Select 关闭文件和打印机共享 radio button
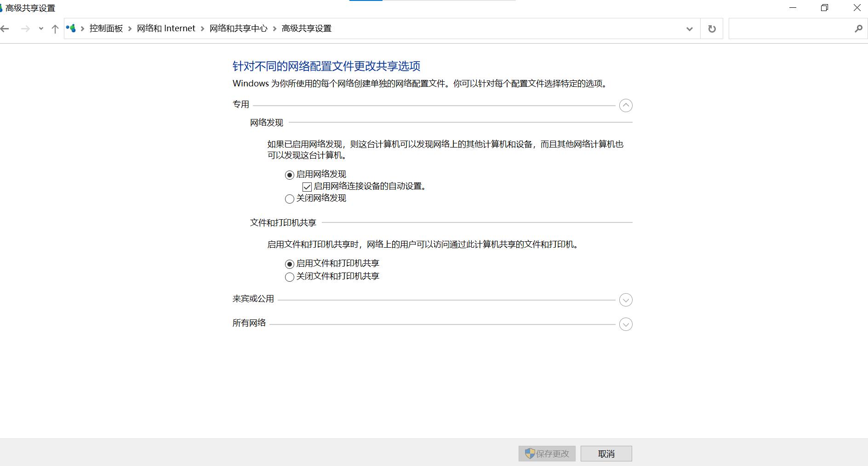868x466 pixels. pyautogui.click(x=289, y=277)
